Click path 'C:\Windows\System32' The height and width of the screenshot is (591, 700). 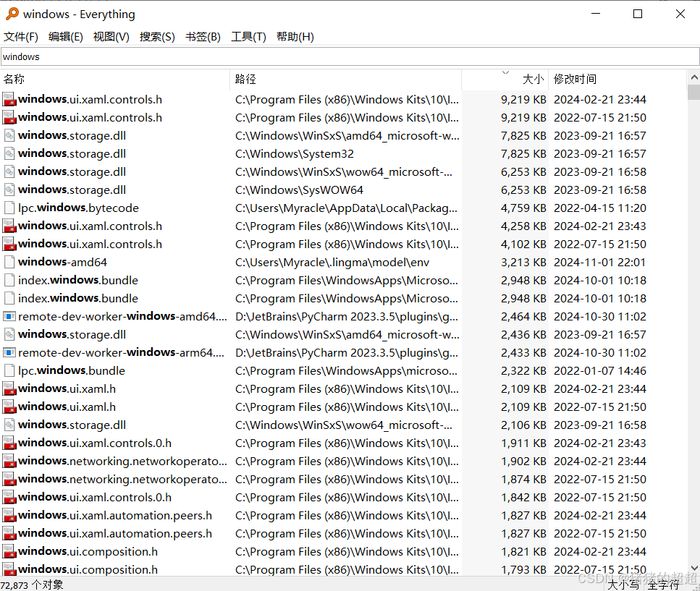tap(295, 154)
